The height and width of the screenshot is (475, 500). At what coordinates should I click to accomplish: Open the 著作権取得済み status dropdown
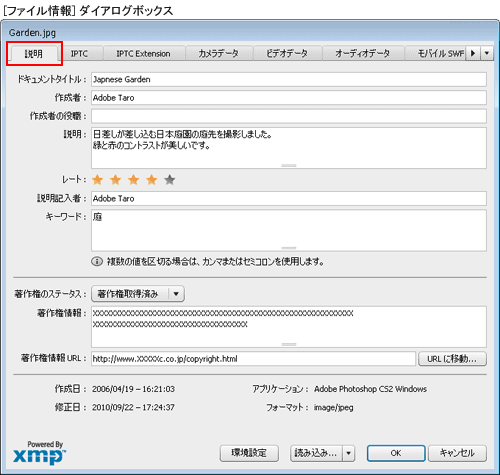(x=138, y=294)
